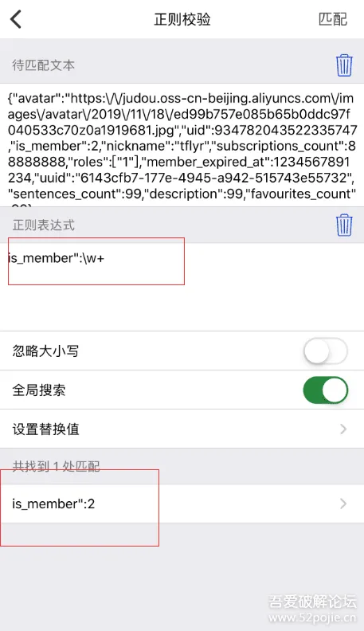
Task: Tap the 正则校验 page title
Action: 182,19
